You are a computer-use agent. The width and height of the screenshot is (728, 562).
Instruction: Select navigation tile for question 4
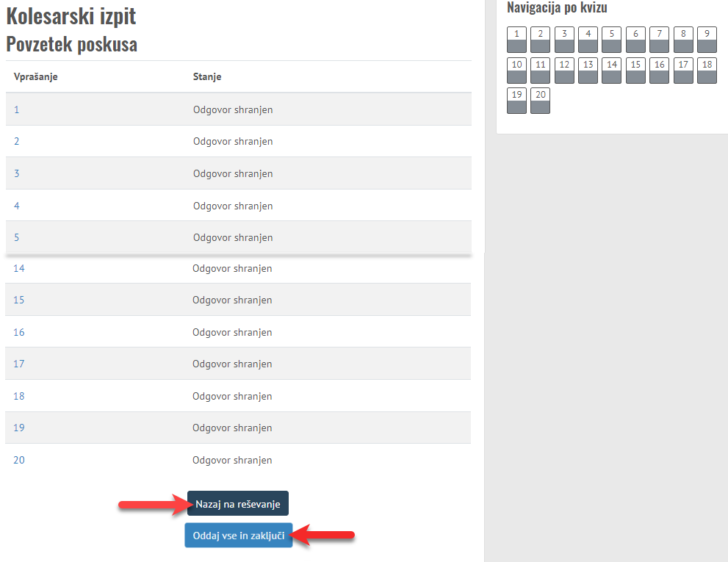pyautogui.click(x=588, y=40)
